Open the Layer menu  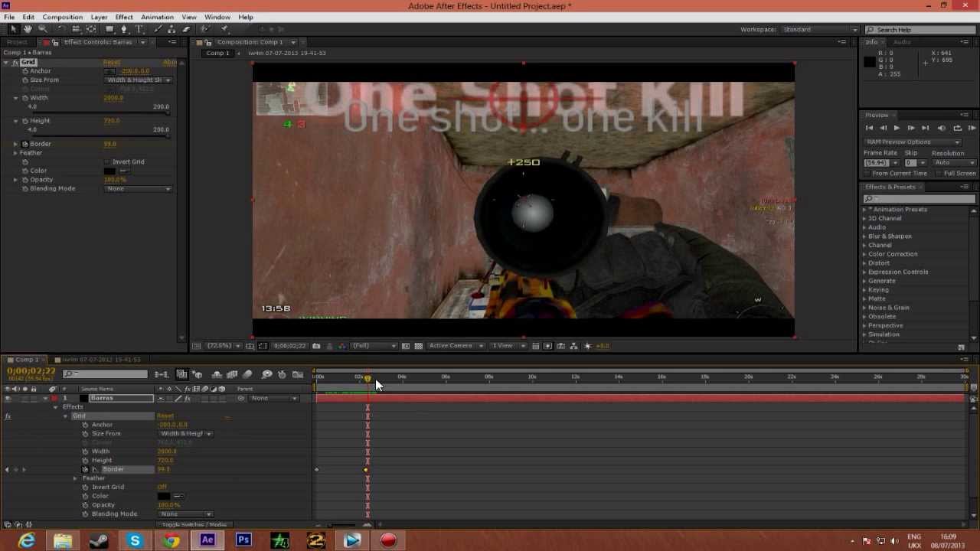99,17
